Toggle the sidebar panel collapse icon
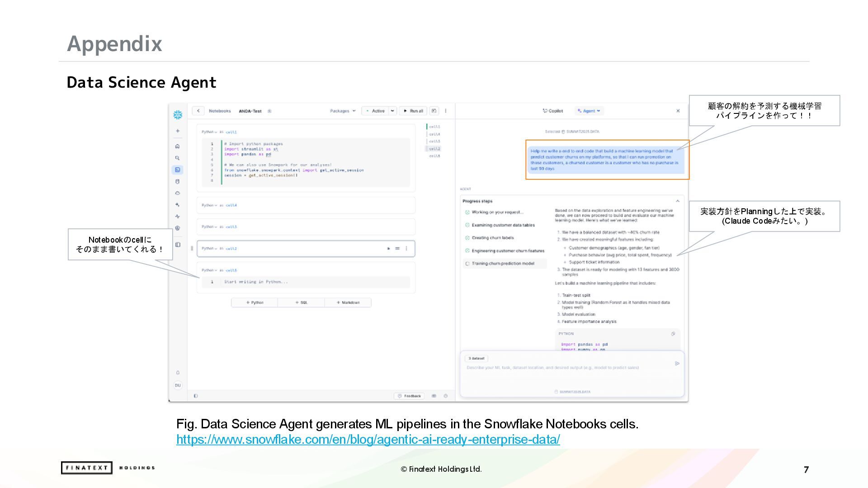 click(178, 245)
